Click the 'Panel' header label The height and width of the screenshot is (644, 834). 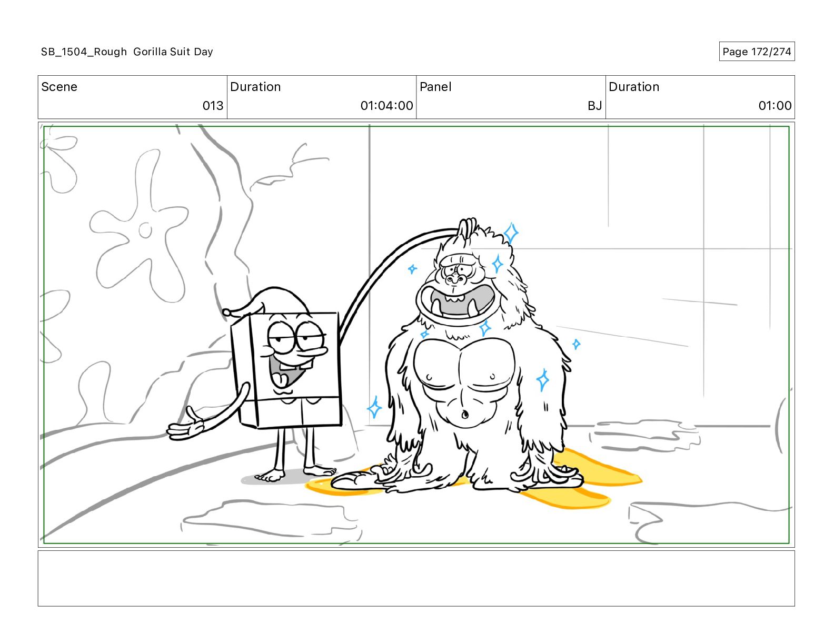click(435, 87)
